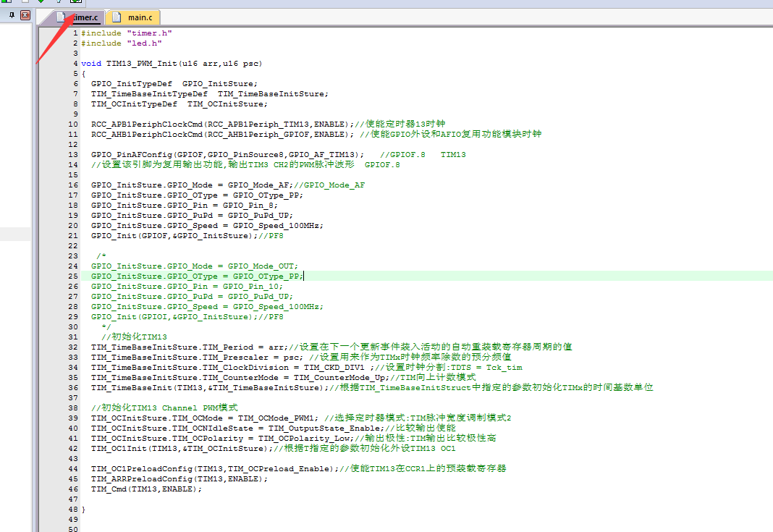Switch to the main.c editor tab
The height and width of the screenshot is (532, 773).
tap(138, 17)
